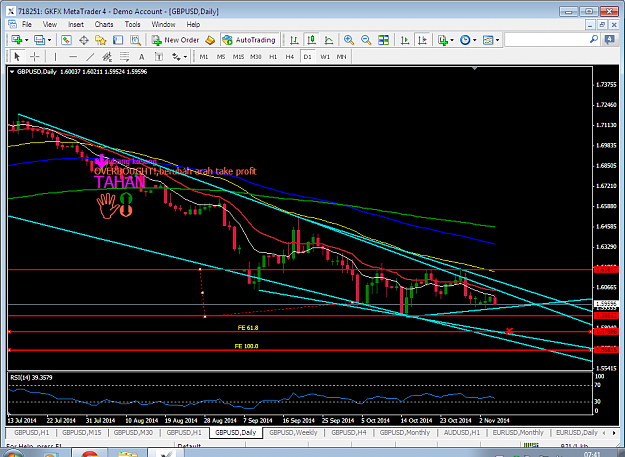Viewport: 625px width, 457px height.
Task: Click the chart shift triangle marker
Action: coord(474,69)
